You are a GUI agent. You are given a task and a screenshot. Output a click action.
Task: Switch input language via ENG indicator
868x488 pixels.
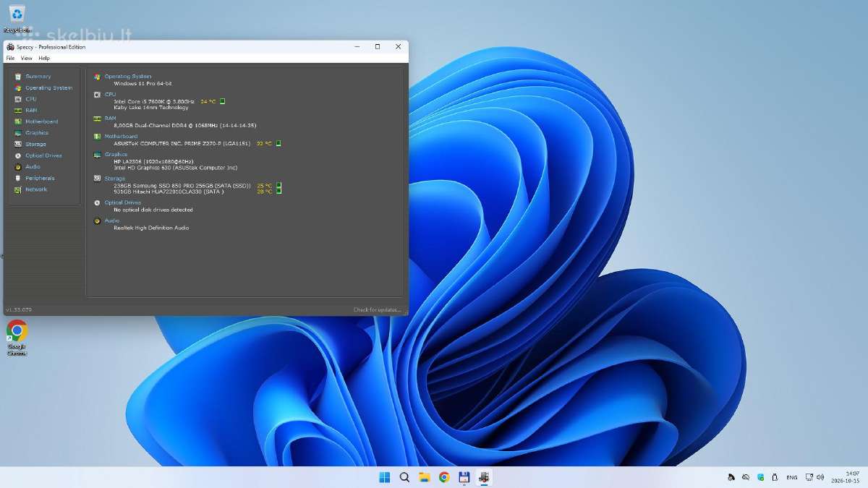792,477
